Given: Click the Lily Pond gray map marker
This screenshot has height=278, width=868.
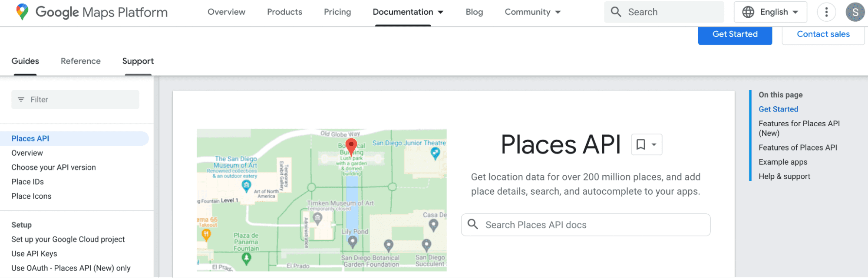Looking at the screenshot, I should point(353,242).
